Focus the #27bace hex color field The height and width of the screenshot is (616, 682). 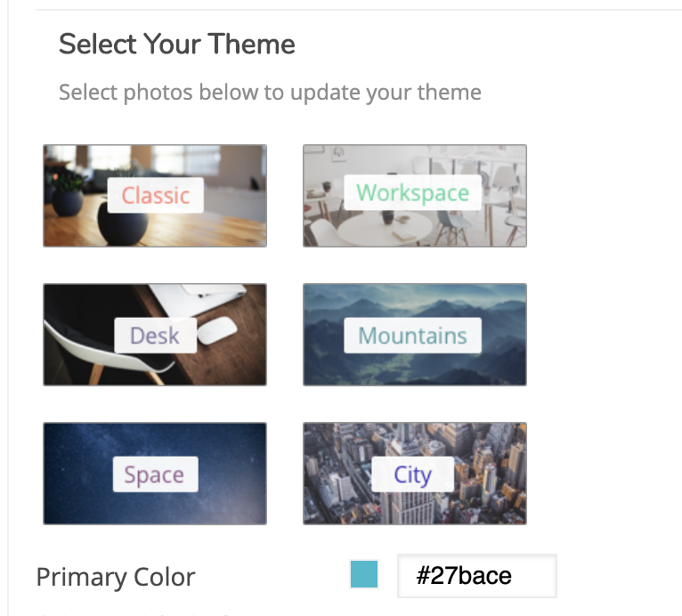(x=476, y=576)
